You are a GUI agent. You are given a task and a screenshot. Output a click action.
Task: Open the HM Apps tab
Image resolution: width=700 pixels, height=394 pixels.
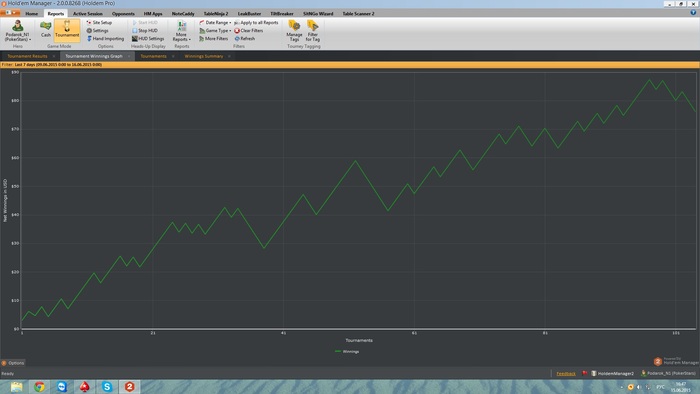(153, 13)
